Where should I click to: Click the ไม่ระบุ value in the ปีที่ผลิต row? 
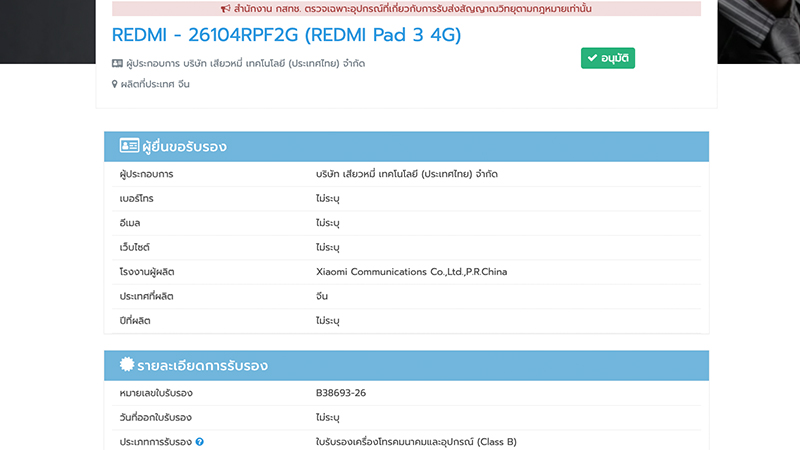pyautogui.click(x=328, y=321)
